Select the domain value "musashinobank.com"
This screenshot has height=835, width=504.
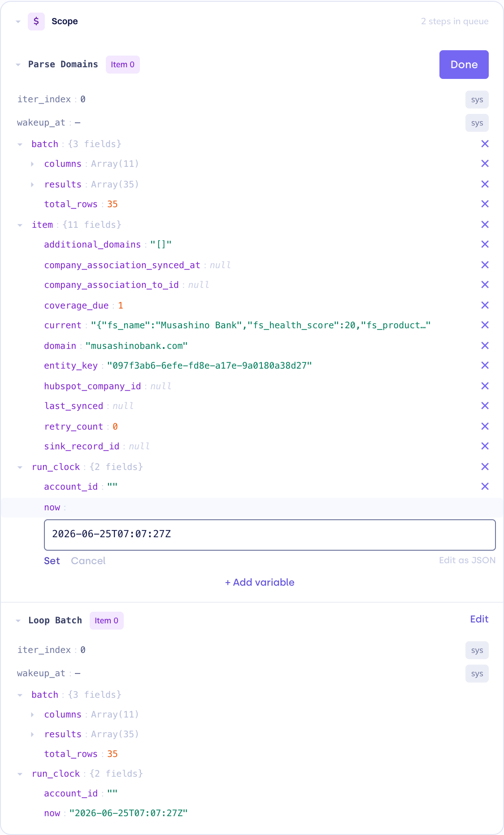(x=136, y=346)
